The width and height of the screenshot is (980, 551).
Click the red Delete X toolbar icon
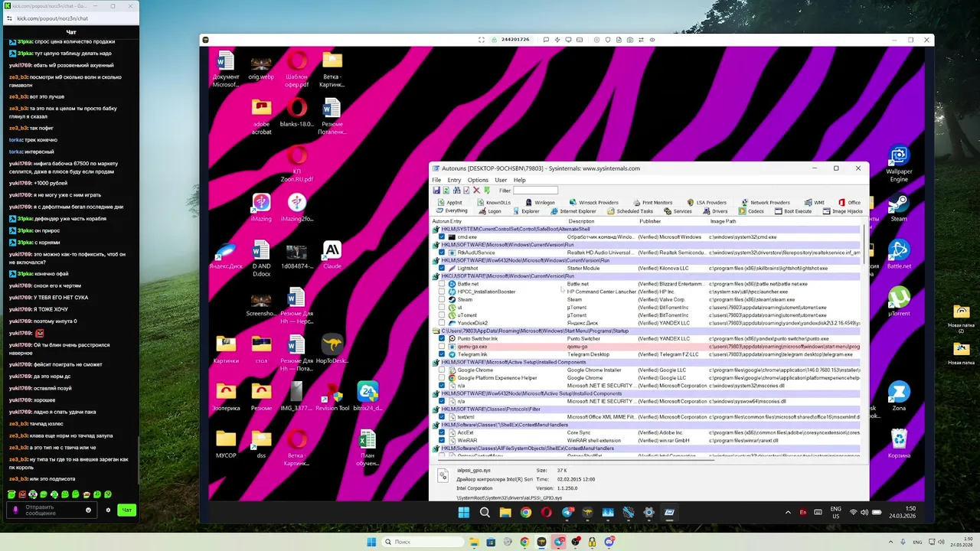476,191
